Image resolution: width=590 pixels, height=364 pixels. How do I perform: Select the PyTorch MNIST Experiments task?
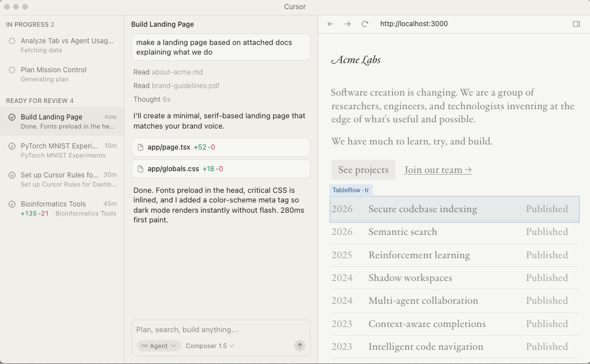[62, 150]
